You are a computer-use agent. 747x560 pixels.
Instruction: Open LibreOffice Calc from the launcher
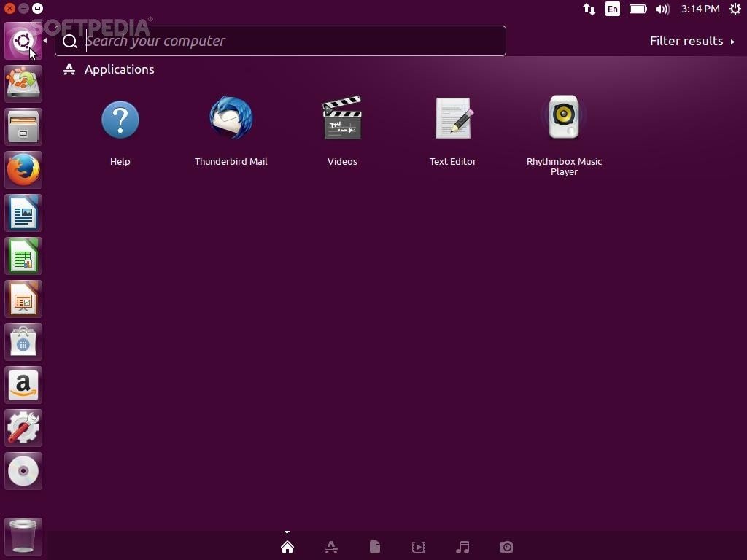pos(23,256)
